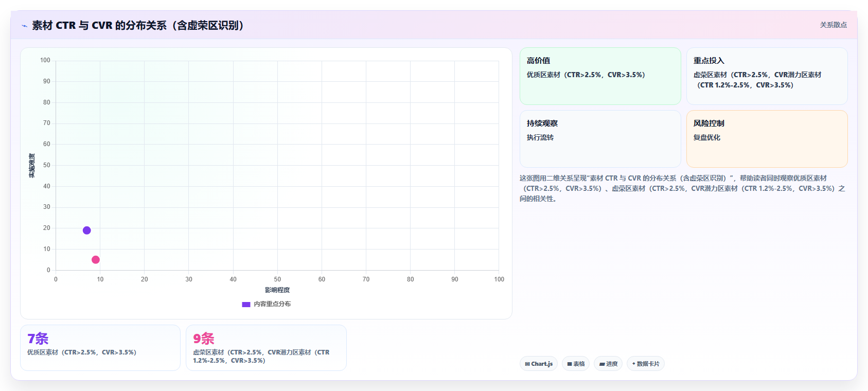Click the x-axis tick label 50

277,279
